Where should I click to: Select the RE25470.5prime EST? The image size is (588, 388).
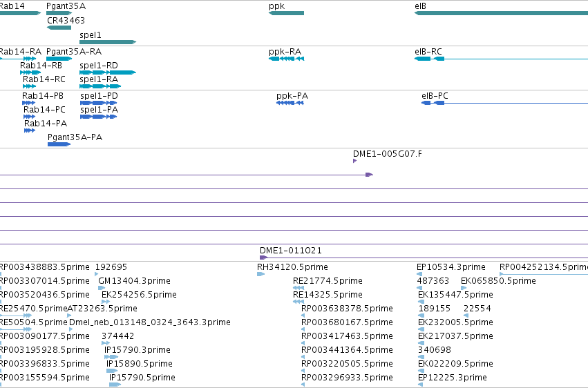click(16, 316)
